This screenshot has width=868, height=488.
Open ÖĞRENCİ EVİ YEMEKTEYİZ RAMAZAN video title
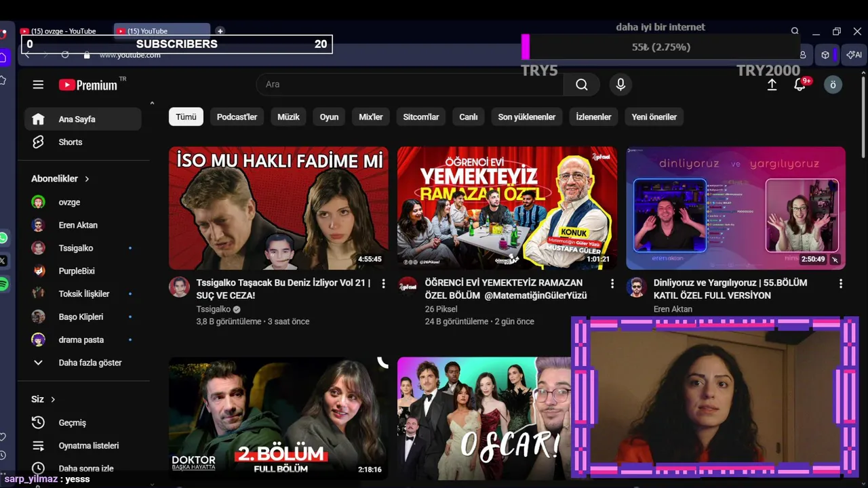click(x=506, y=289)
